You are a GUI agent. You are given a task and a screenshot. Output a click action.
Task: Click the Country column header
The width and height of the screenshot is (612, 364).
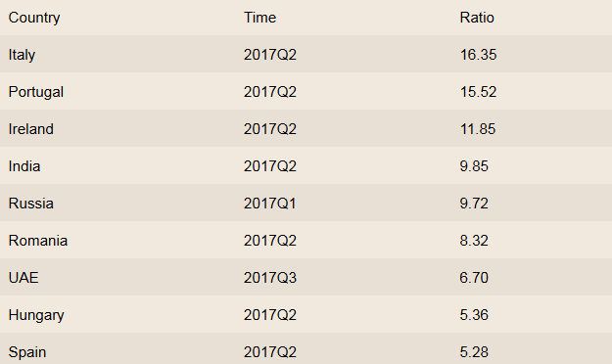click(x=34, y=18)
